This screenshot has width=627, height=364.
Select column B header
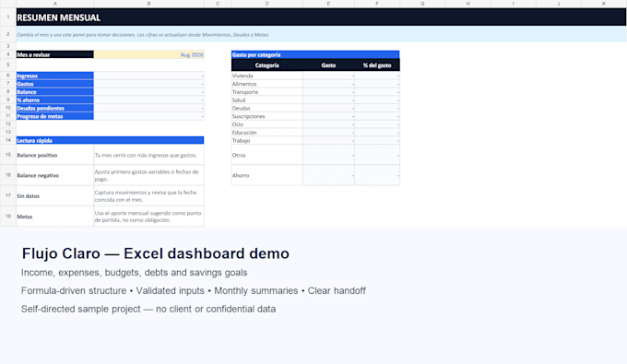coord(149,4)
